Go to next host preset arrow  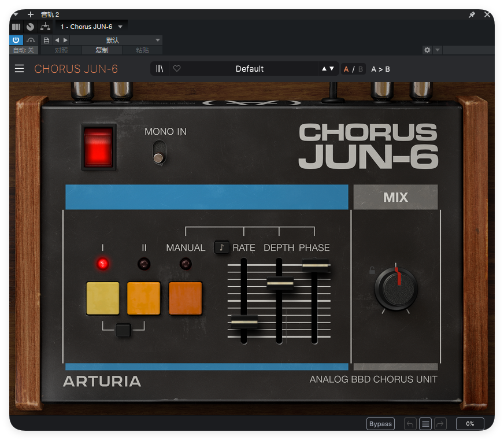pos(65,40)
